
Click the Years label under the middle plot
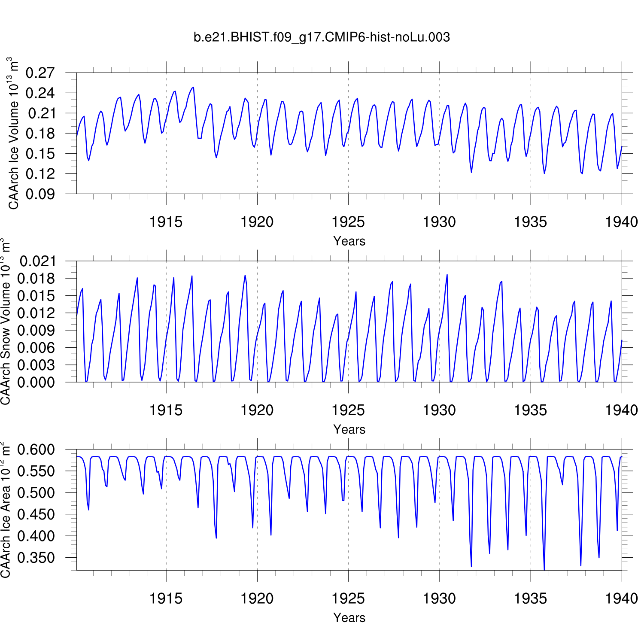(349, 429)
